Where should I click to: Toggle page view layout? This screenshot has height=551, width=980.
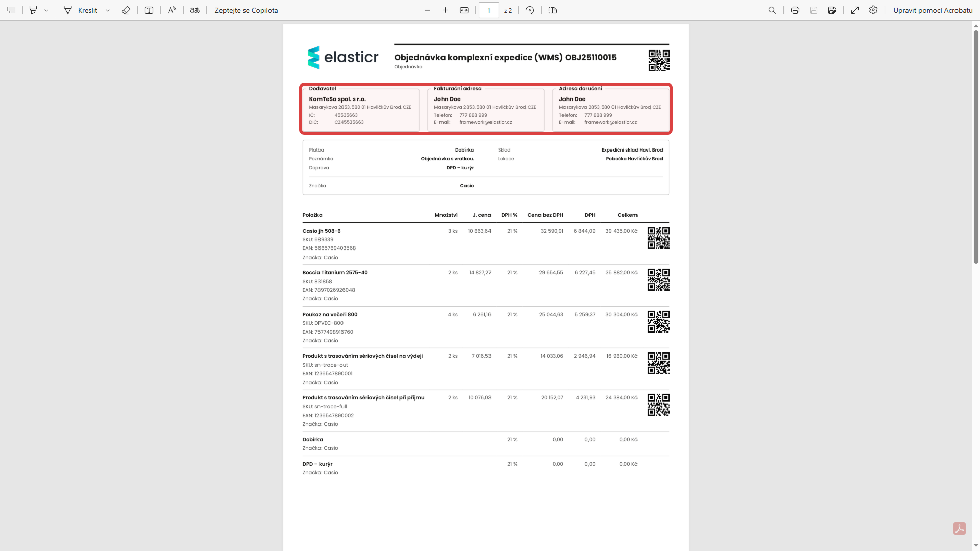(553, 10)
